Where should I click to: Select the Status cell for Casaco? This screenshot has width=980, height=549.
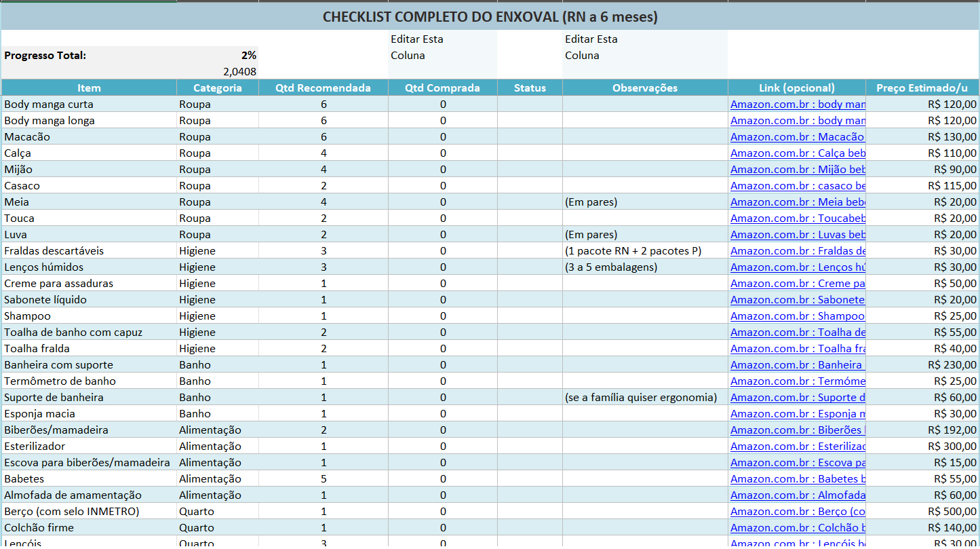(x=529, y=185)
